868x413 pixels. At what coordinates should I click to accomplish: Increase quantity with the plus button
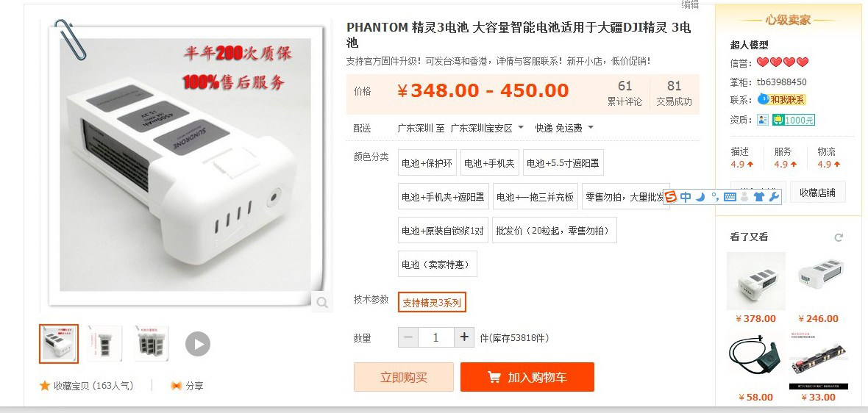[464, 337]
